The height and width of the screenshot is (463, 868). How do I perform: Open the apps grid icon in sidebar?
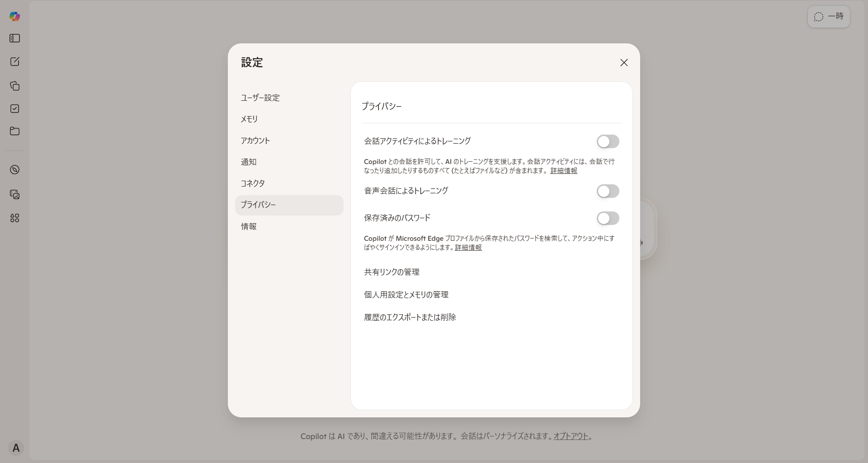coord(14,218)
